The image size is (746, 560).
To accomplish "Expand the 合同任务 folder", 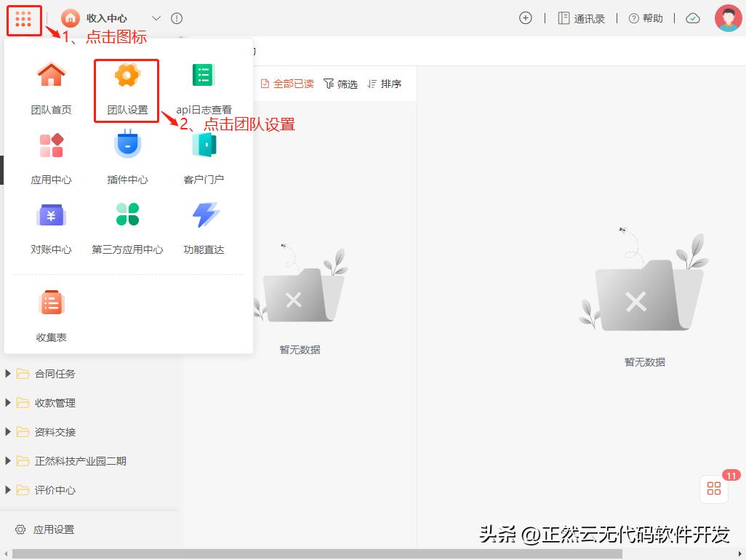I will click(x=8, y=373).
